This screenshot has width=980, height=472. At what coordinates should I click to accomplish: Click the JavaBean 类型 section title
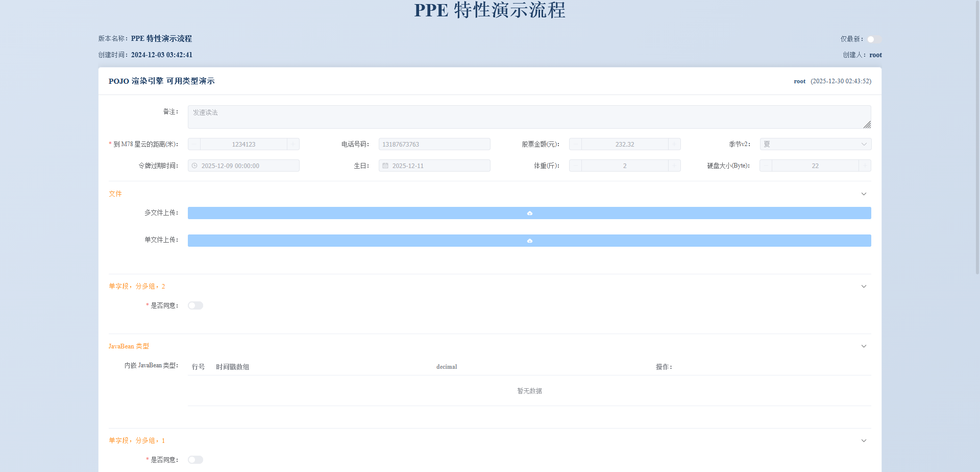click(x=129, y=346)
